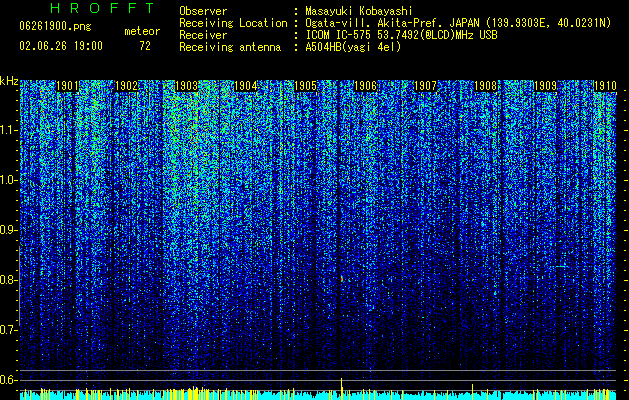Click the 1904 time marker
The image size is (629, 400).
point(246,86)
